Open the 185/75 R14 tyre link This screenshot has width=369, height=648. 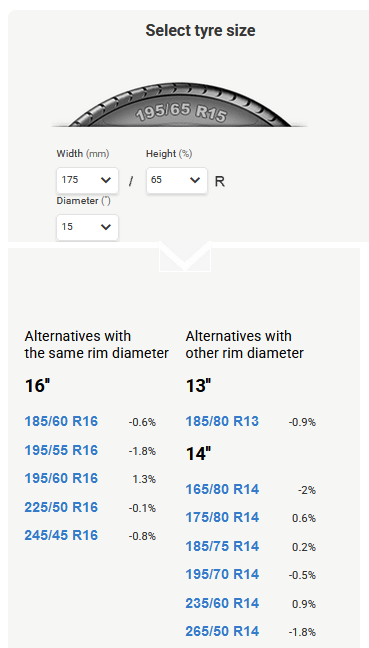(x=222, y=546)
